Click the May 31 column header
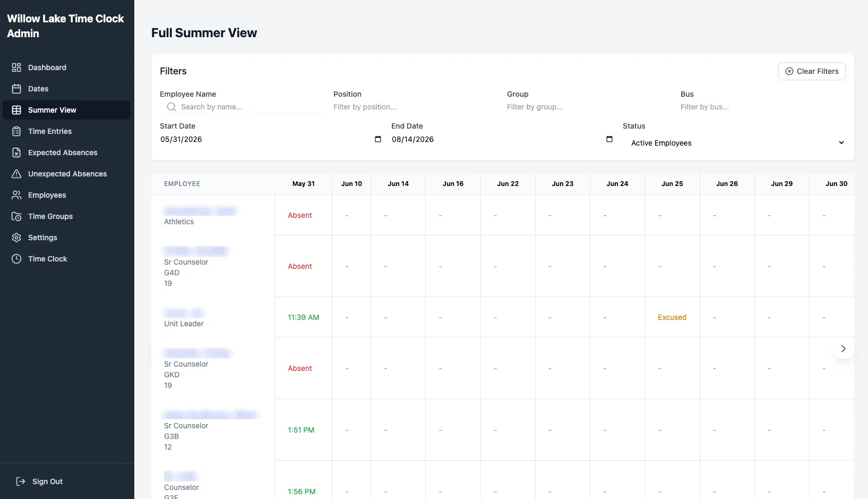 [304, 184]
